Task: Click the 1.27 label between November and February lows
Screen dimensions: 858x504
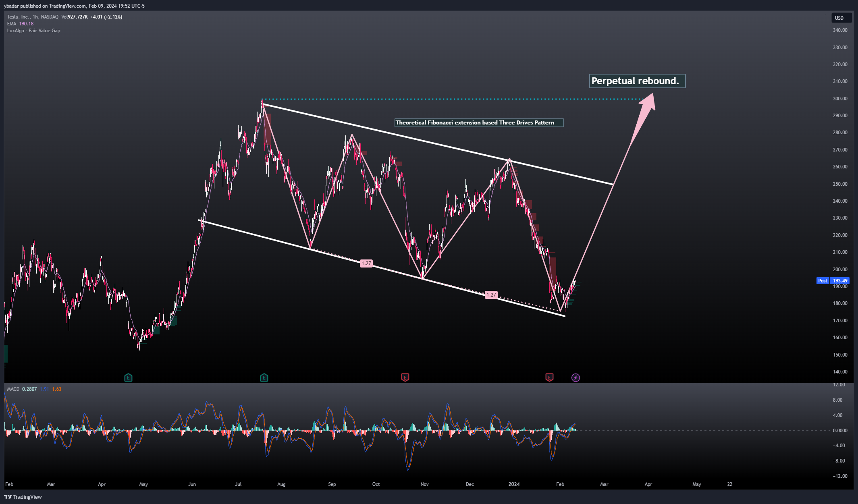Action: click(x=491, y=295)
